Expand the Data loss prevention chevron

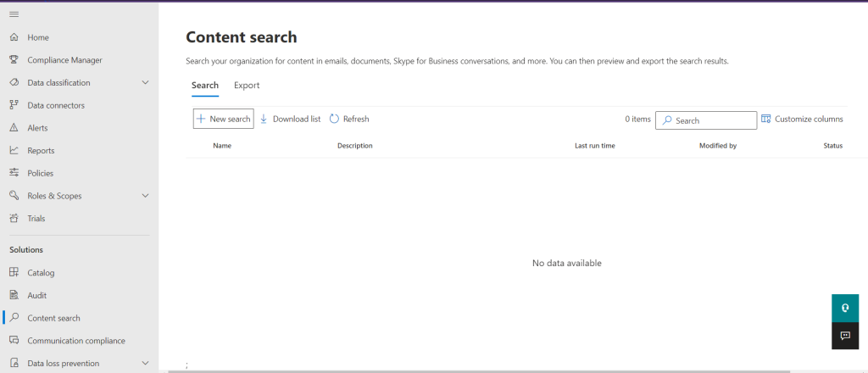tap(146, 363)
